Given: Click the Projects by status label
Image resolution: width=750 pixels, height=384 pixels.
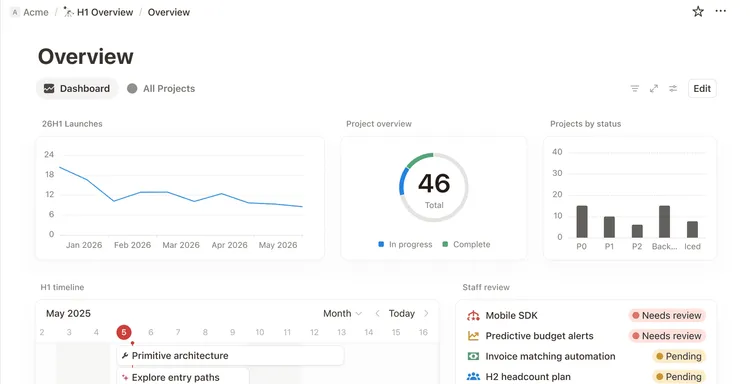Looking at the screenshot, I should pyautogui.click(x=585, y=124).
